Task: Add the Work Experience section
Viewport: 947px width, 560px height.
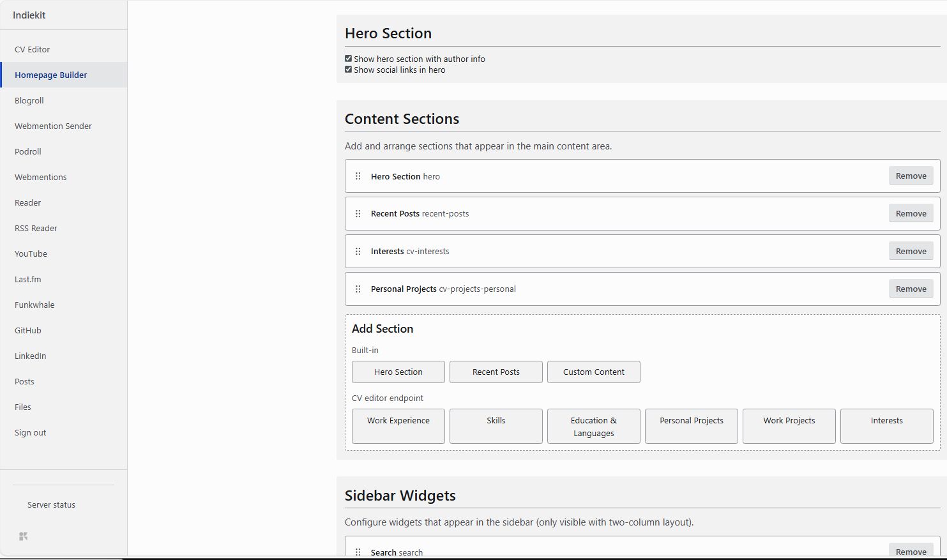Action: pos(398,426)
